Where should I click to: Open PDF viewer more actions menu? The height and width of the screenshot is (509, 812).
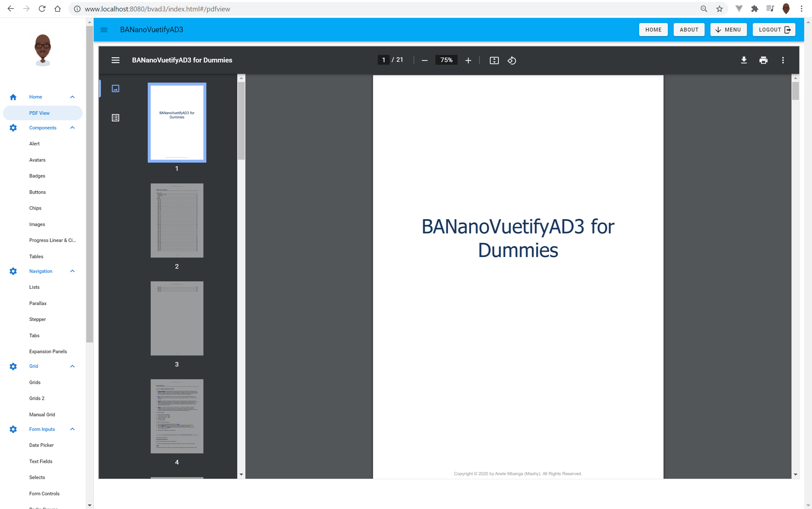[783, 60]
